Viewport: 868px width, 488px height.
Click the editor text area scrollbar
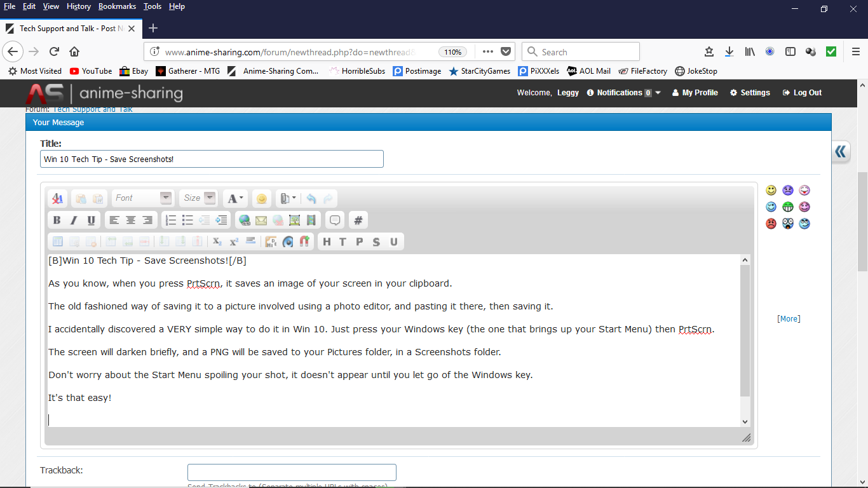tap(745, 330)
